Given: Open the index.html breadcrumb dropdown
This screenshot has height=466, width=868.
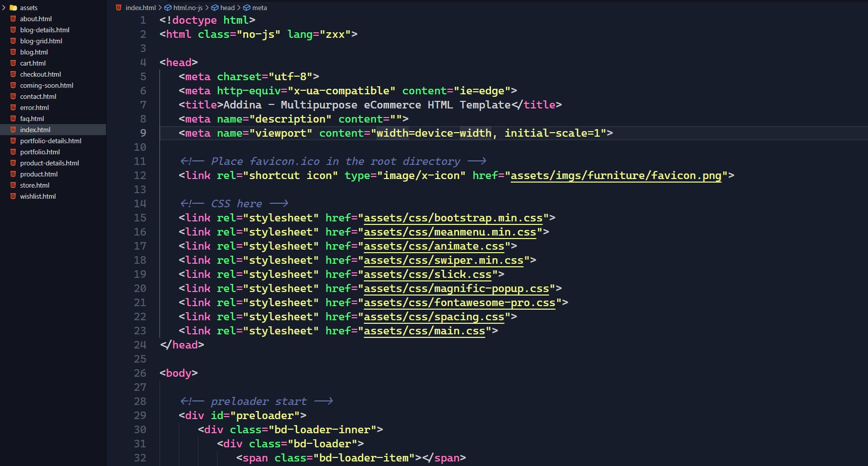Looking at the screenshot, I should click(x=140, y=8).
